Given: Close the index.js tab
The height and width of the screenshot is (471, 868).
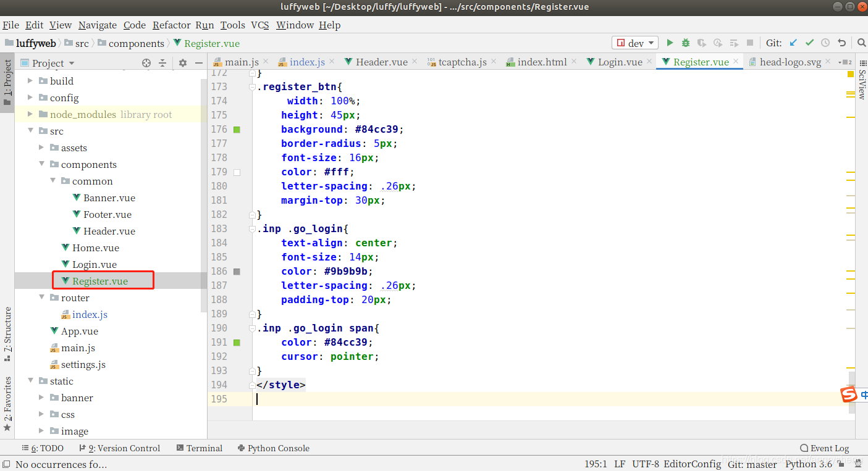Looking at the screenshot, I should tap(332, 61).
